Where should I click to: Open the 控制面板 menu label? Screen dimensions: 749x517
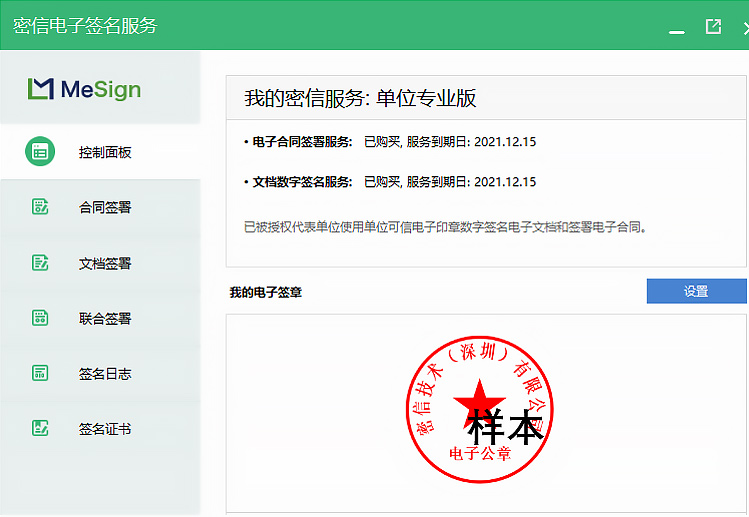click(105, 153)
